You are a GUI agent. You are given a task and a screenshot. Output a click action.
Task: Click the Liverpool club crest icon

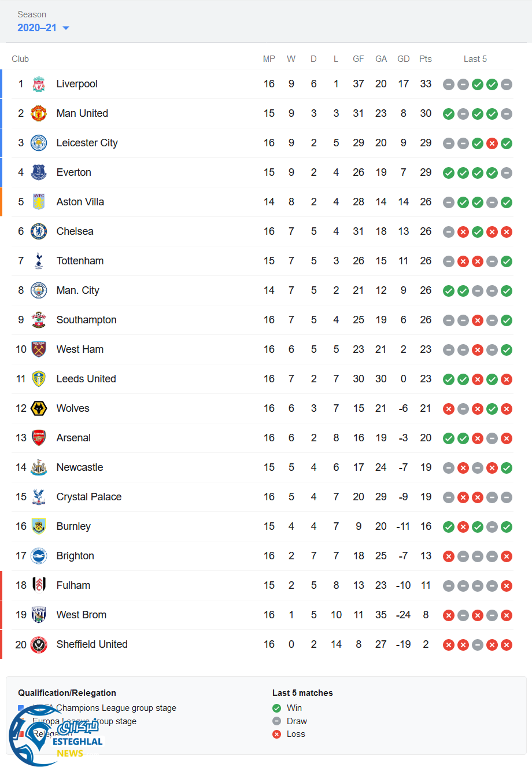(39, 84)
